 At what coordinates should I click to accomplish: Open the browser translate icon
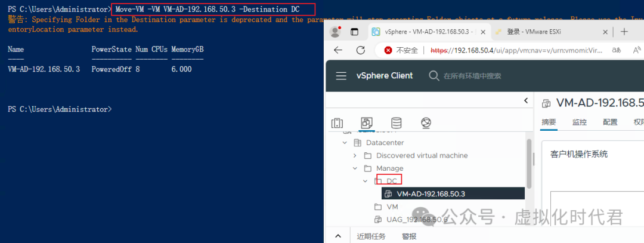tap(616, 50)
